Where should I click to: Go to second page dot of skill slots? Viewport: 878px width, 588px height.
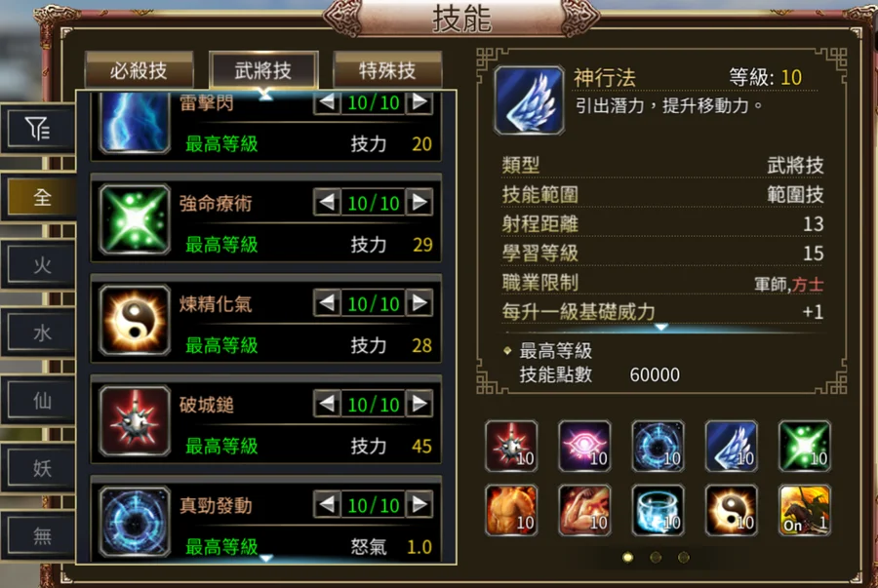point(656,557)
